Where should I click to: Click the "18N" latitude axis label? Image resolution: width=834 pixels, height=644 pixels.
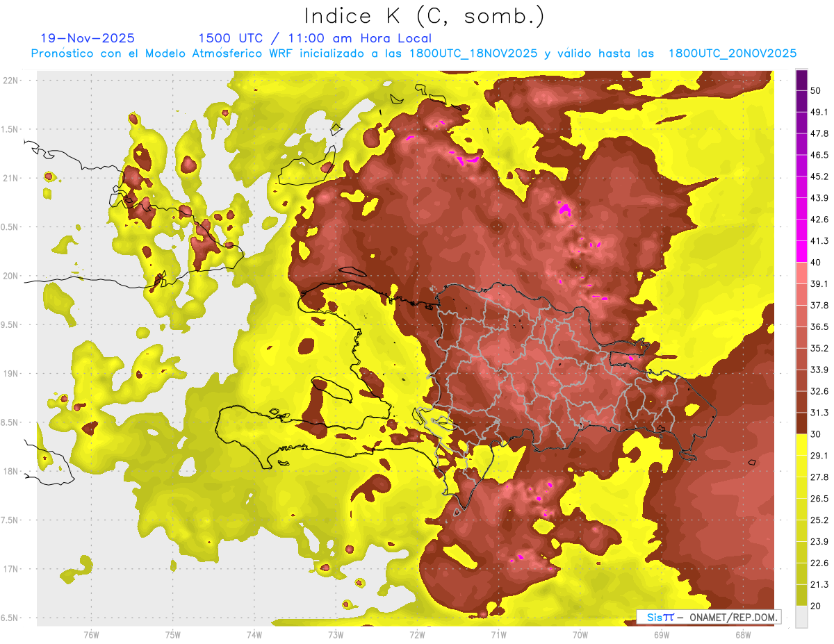(10, 472)
